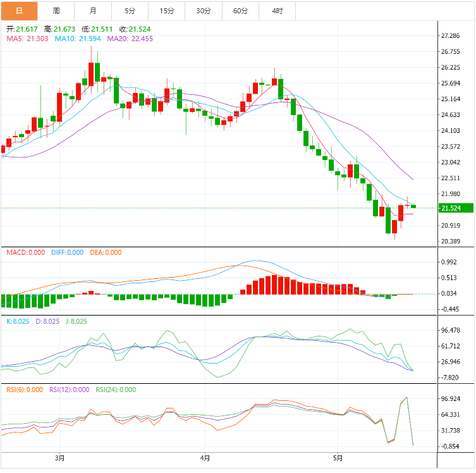Click the 5月 date axis label
Image resolution: width=476 pixels, height=473 pixels.
(338, 458)
